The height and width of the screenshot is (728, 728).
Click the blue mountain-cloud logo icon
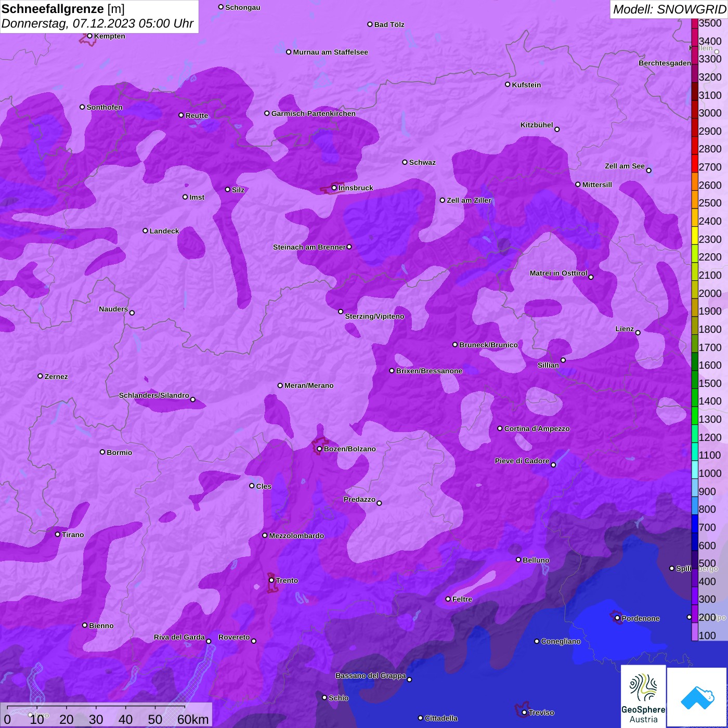tap(697, 697)
